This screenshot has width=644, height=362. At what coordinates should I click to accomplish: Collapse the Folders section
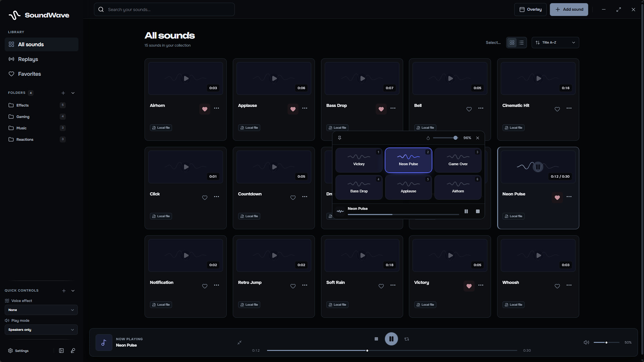click(x=73, y=93)
